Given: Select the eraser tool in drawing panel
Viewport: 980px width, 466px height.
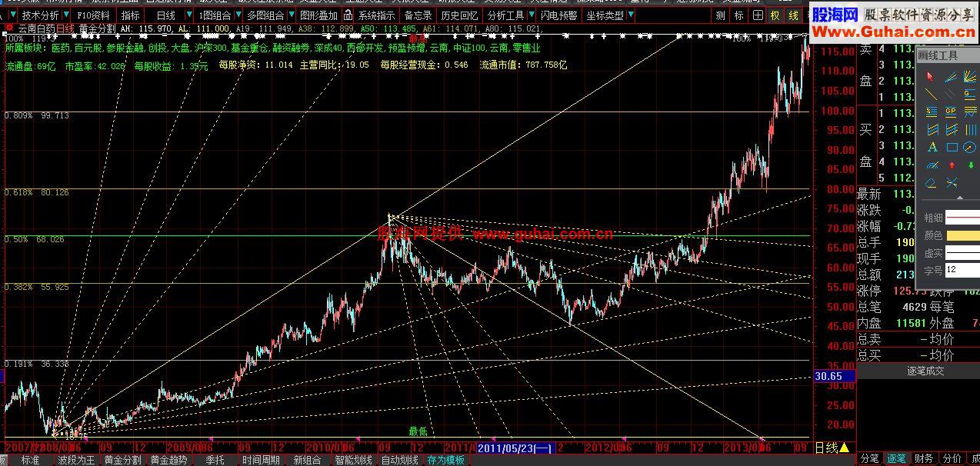Looking at the screenshot, I should coord(930,183).
